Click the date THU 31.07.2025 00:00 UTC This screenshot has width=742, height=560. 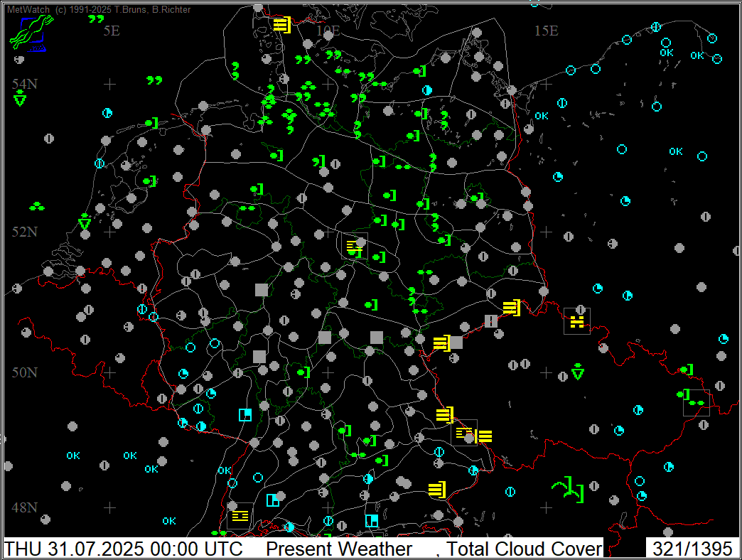click(124, 549)
